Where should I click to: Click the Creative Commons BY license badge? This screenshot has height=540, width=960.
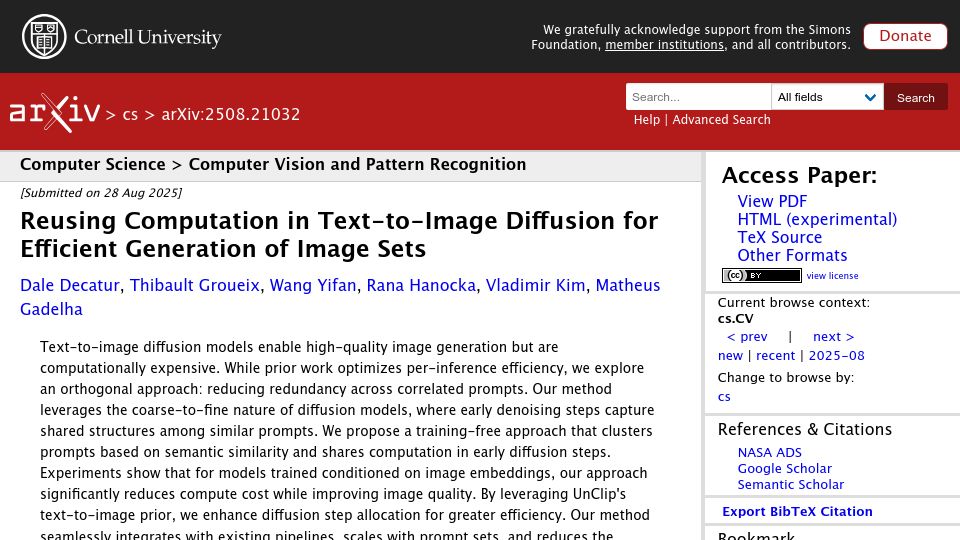click(x=762, y=276)
